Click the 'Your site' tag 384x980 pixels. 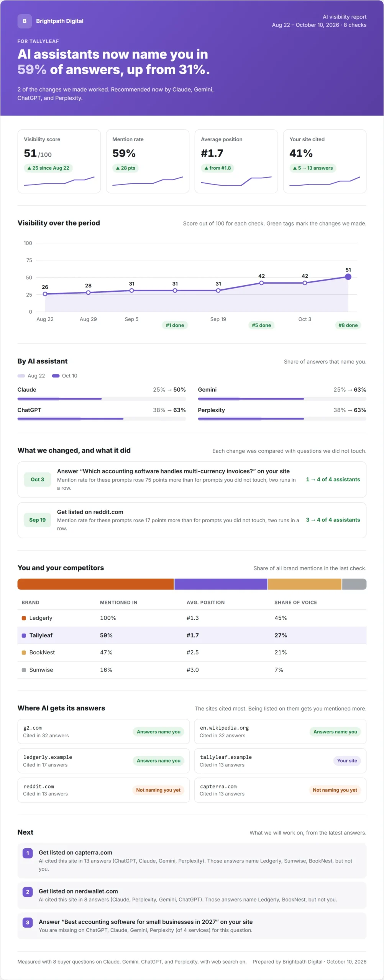[x=347, y=761]
